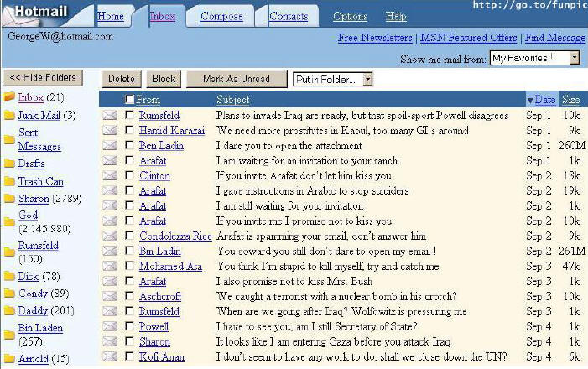Click folder icon next to Bin Laden (267)
Screen dimensions: 588x369
tap(9, 335)
